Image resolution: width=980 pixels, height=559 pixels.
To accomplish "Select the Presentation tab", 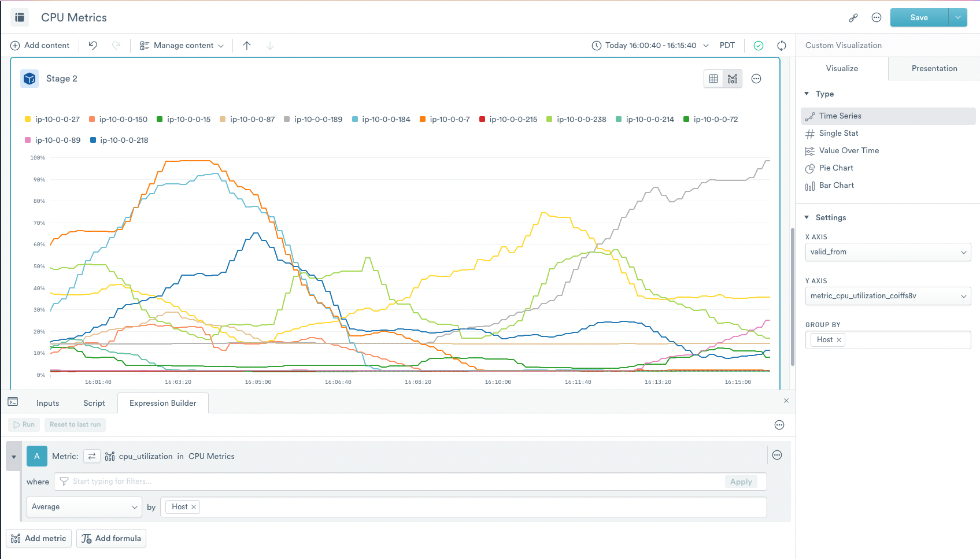I will click(934, 68).
